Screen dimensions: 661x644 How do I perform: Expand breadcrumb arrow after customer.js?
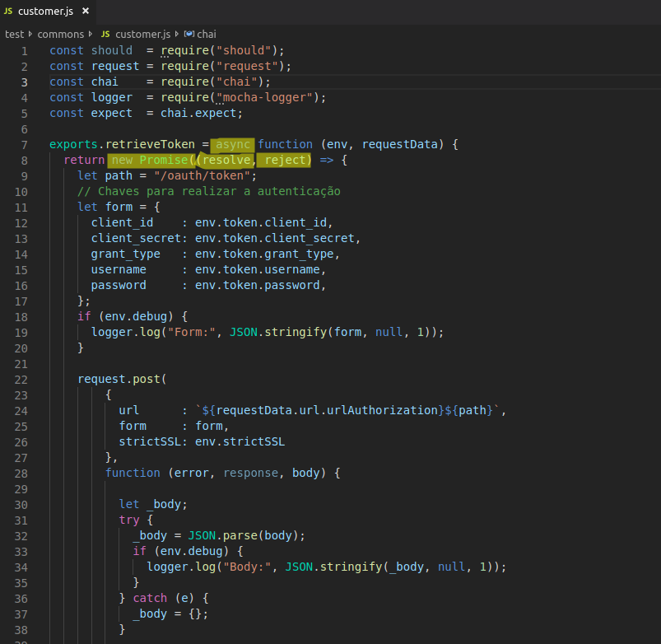pos(177,34)
